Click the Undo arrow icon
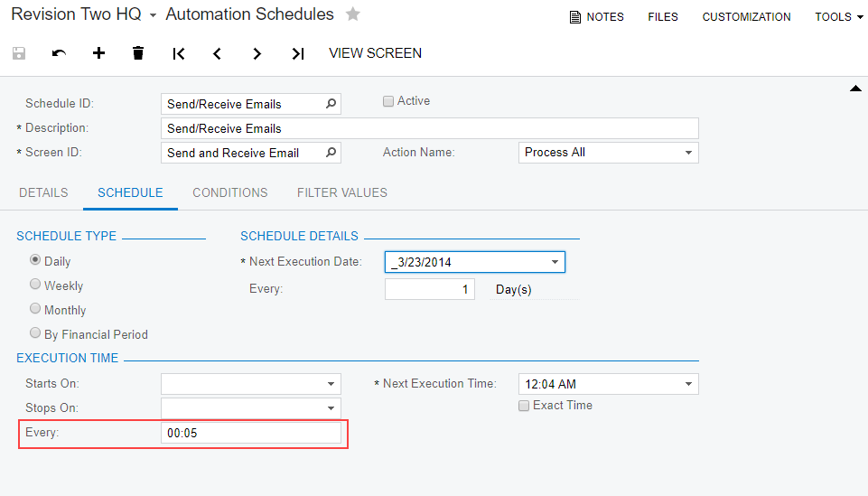 click(60, 53)
